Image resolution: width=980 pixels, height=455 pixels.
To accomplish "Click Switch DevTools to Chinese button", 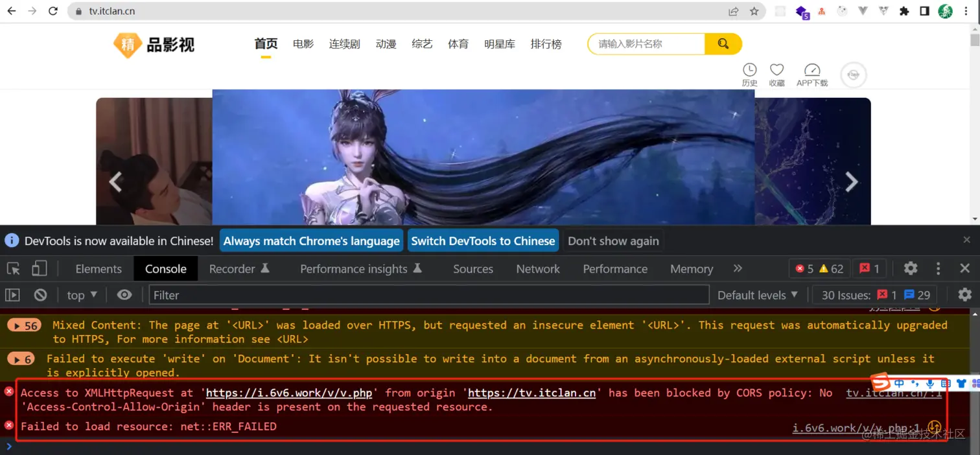I will pos(483,240).
